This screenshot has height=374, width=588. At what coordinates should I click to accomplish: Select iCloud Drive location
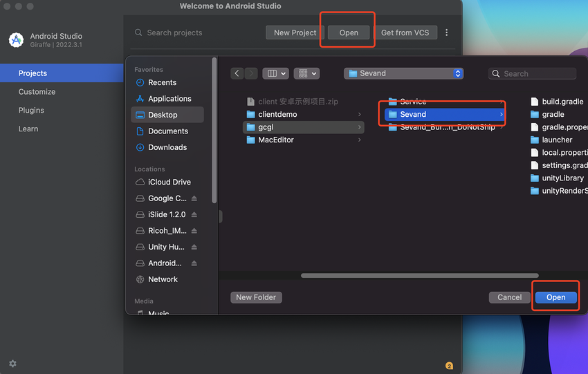pyautogui.click(x=167, y=182)
